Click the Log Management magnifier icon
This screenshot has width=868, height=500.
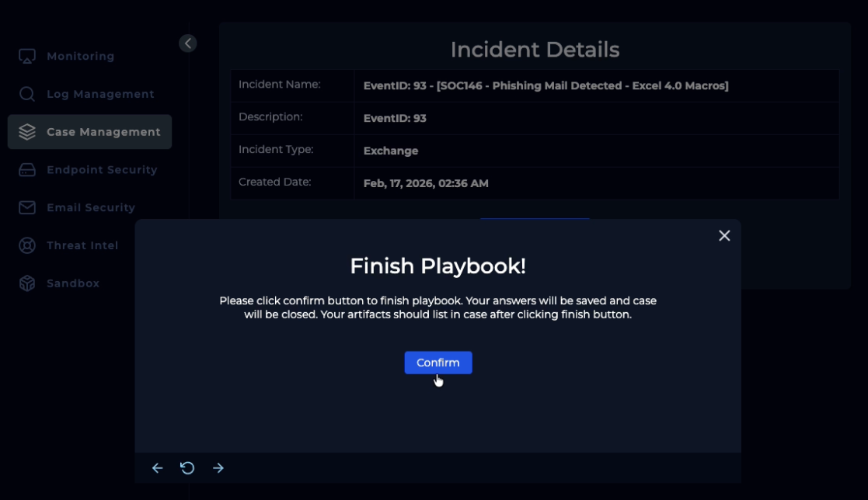point(27,94)
